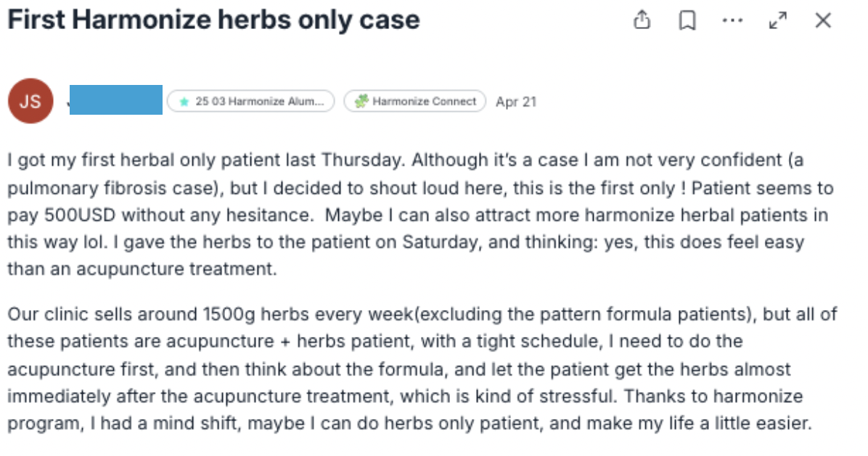Click the author name beside the avatar
This screenshot has width=868, height=456.
116,100
